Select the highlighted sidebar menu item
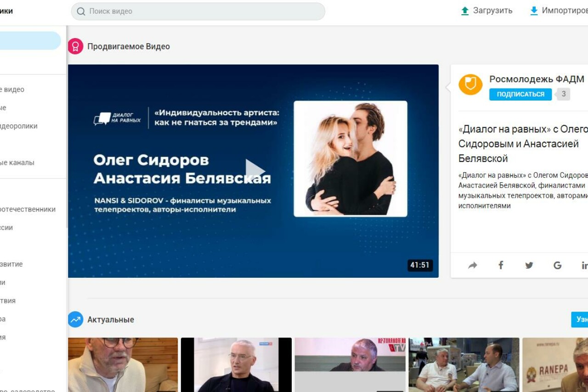The height and width of the screenshot is (392, 588). [30, 40]
